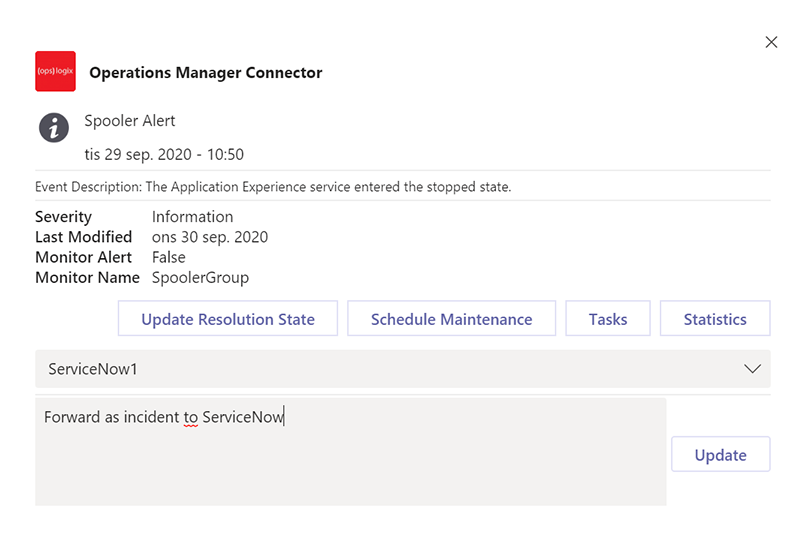Click the Operations Manager Connector title
This screenshot has height=538, width=800.
[206, 73]
